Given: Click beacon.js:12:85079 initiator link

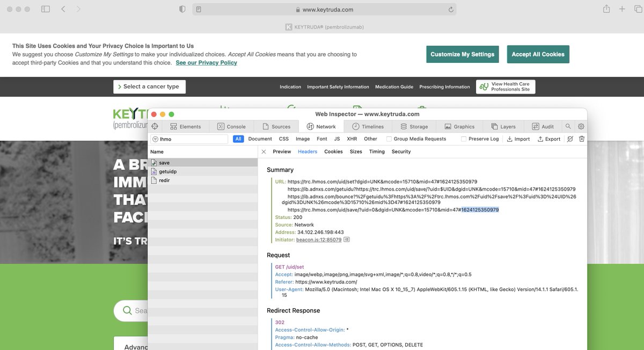Looking at the screenshot, I should tap(319, 239).
